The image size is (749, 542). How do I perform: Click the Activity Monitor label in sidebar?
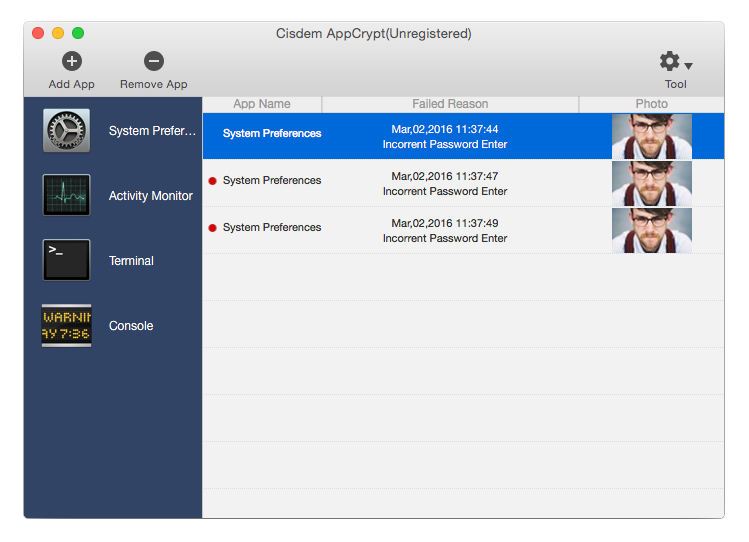tap(150, 196)
